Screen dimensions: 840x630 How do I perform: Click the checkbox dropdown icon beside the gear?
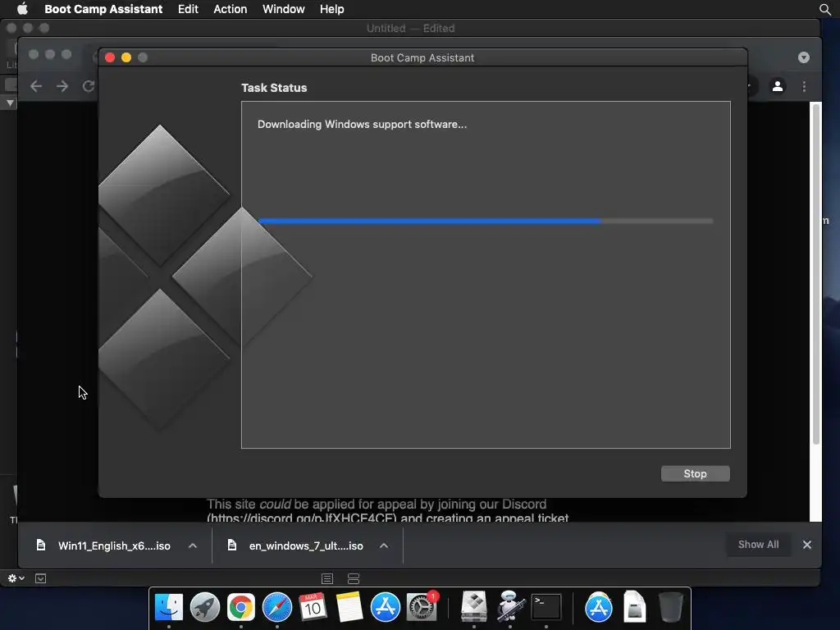40,578
